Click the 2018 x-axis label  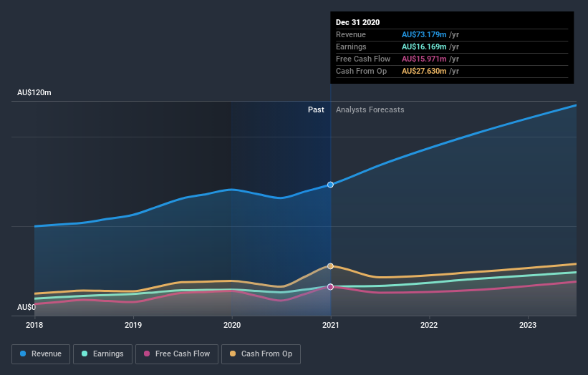click(x=34, y=325)
